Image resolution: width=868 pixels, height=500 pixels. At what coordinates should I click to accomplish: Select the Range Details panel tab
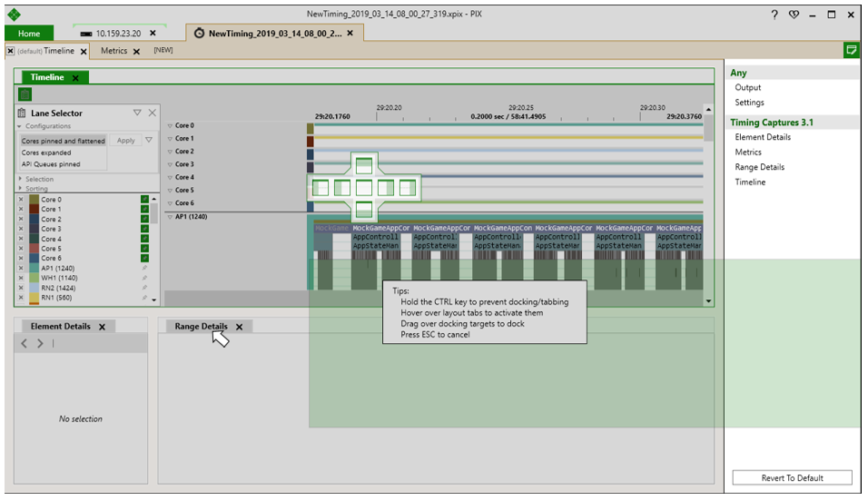201,327
